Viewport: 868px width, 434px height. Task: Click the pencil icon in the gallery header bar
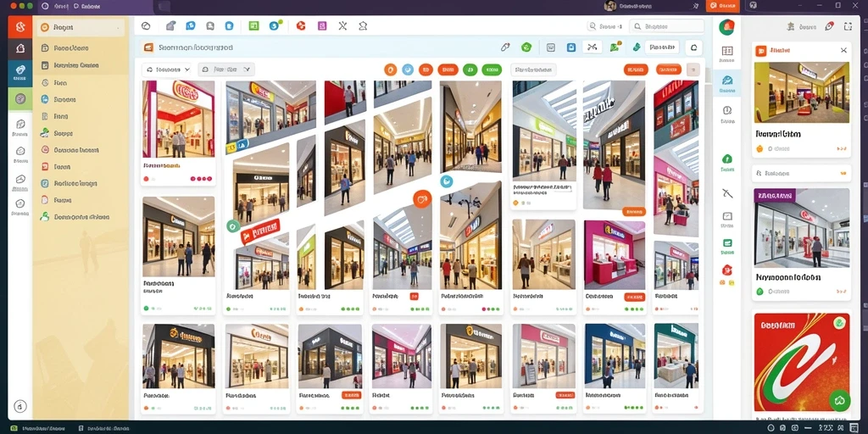click(505, 47)
